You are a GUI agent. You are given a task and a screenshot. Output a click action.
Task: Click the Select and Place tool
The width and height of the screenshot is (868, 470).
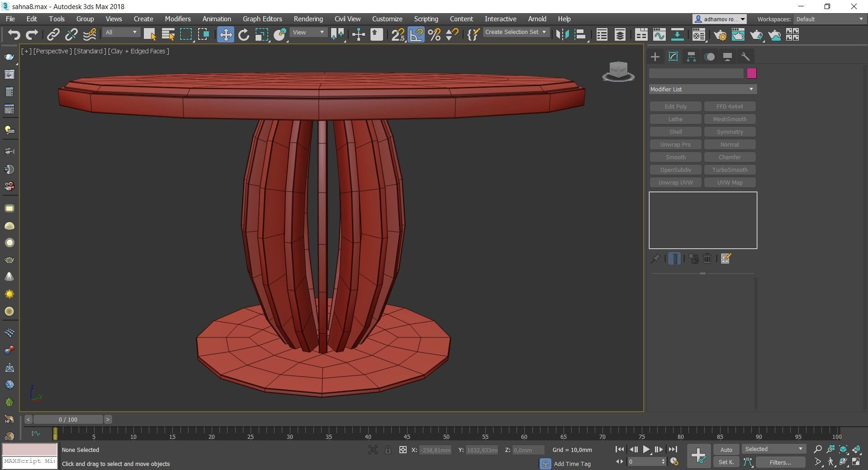280,34
